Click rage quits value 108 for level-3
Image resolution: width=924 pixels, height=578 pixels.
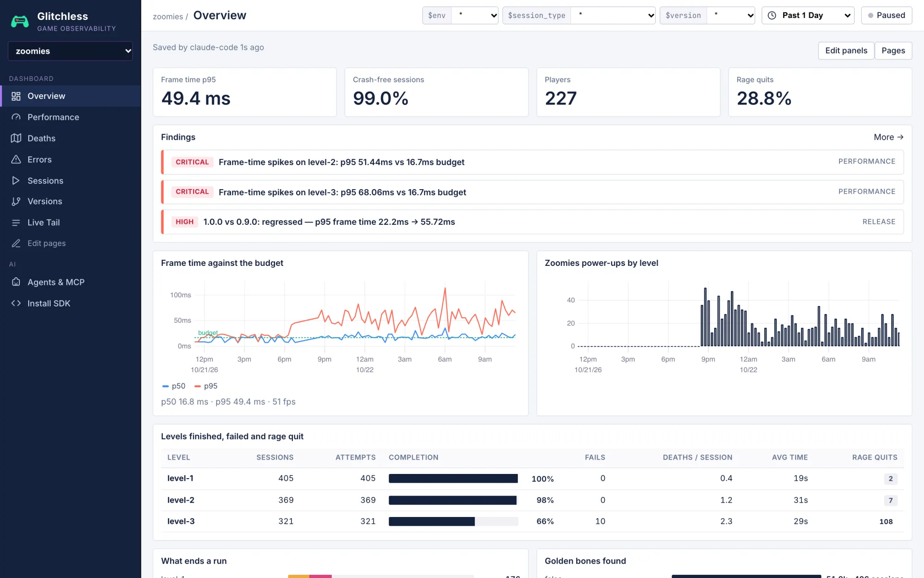pyautogui.click(x=886, y=522)
